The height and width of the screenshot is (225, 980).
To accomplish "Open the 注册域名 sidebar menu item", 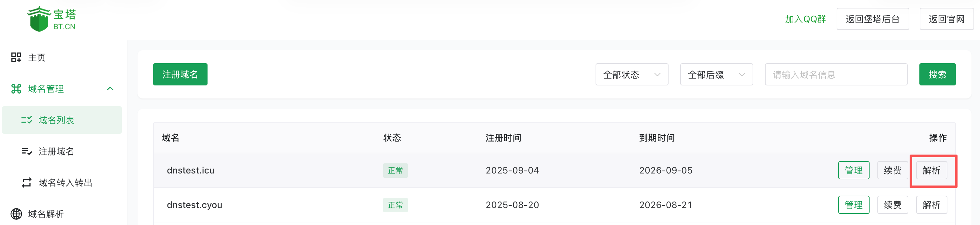I will click(x=56, y=152).
